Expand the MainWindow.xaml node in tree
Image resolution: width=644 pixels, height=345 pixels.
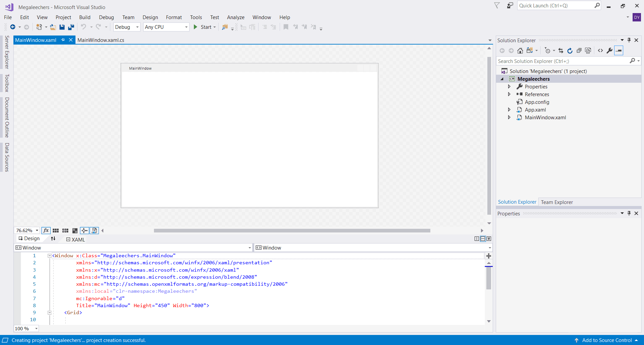tap(509, 117)
